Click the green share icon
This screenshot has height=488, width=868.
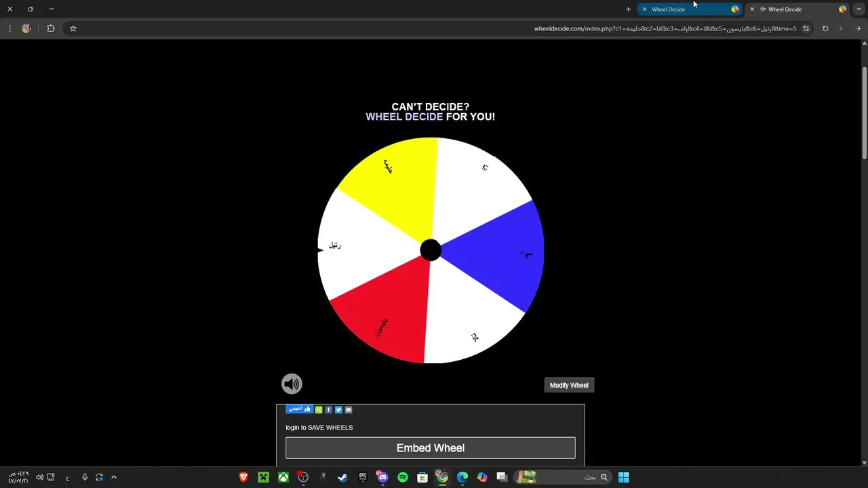(x=319, y=409)
